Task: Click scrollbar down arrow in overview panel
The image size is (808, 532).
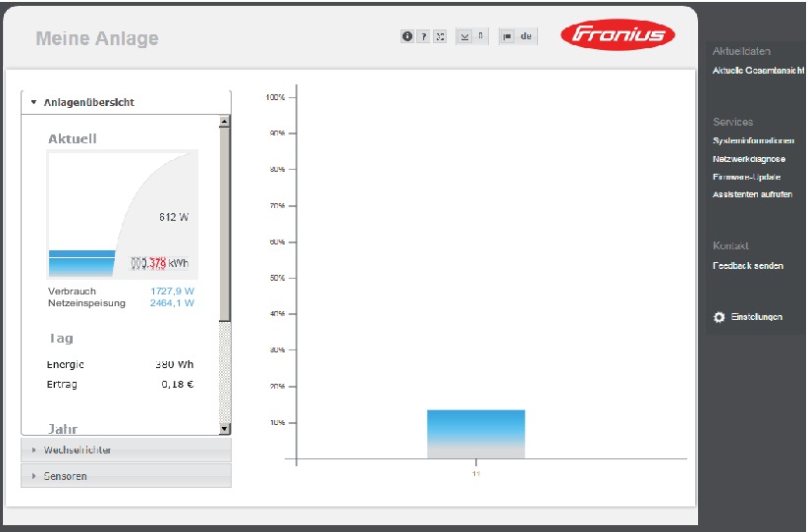Action: tap(224, 428)
